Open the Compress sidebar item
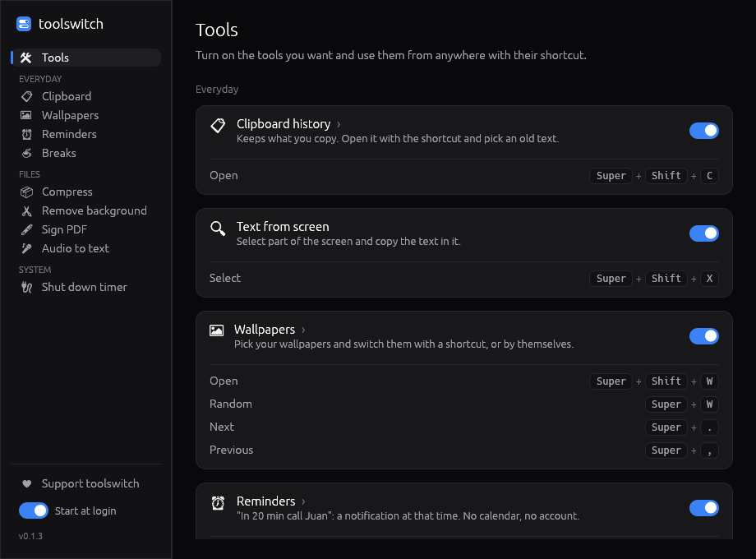 pos(85,192)
